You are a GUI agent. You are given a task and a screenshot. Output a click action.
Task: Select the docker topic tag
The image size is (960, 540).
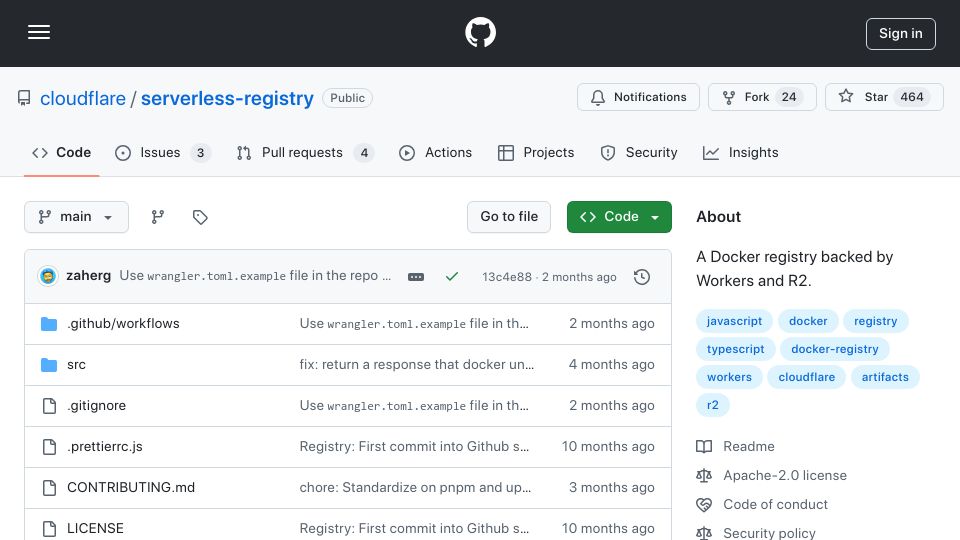tap(808, 321)
